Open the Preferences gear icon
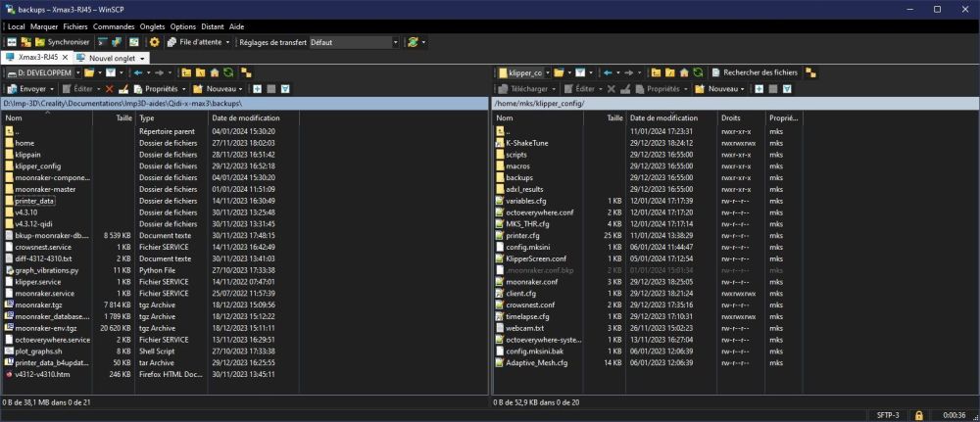 (x=155, y=42)
